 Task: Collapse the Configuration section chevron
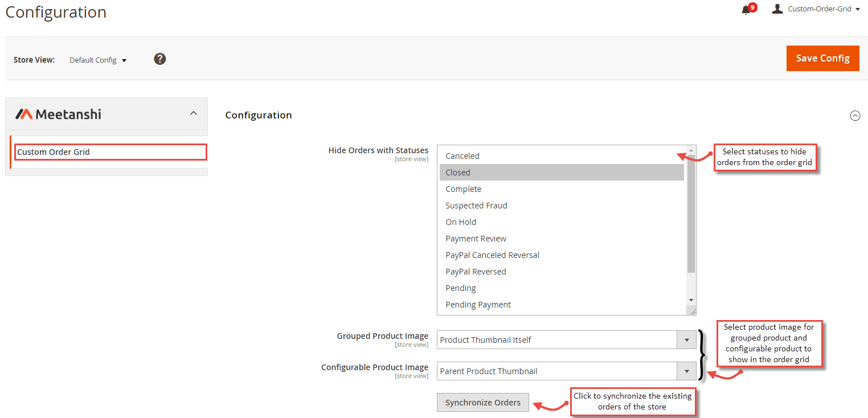tap(855, 116)
